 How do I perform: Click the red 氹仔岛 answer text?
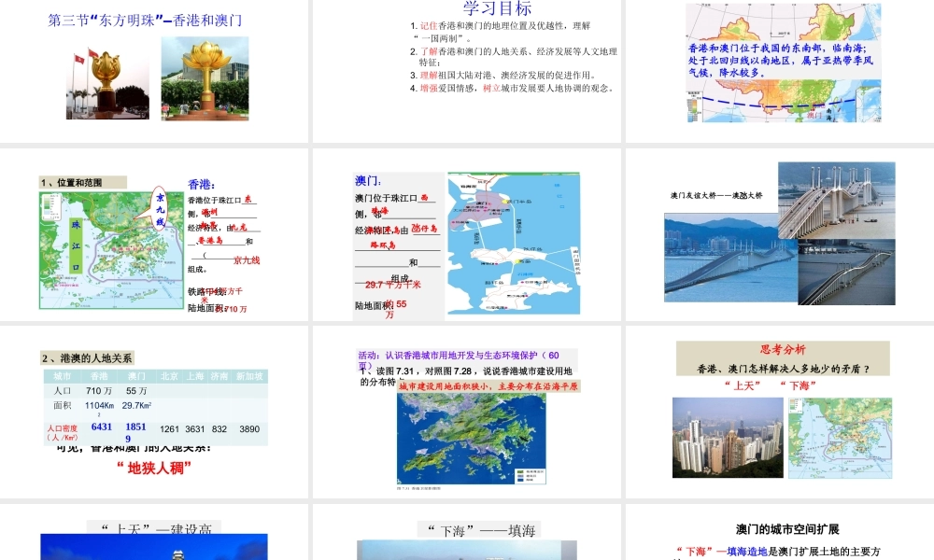pyautogui.click(x=424, y=228)
